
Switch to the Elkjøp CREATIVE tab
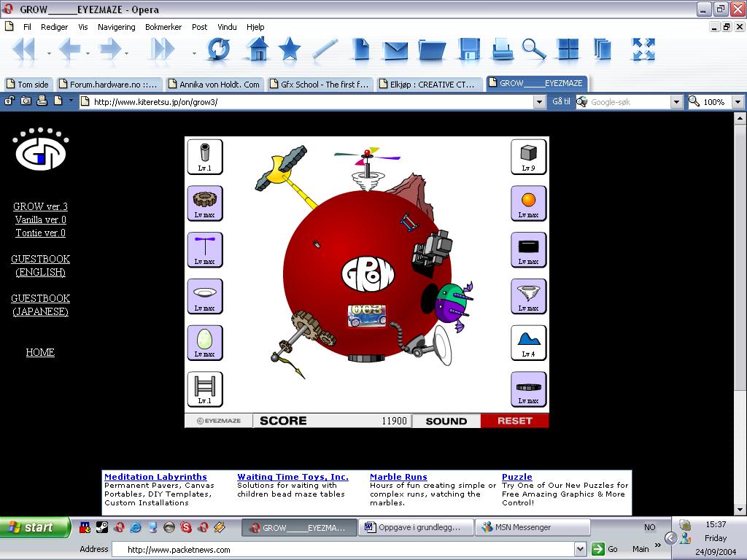click(x=429, y=85)
